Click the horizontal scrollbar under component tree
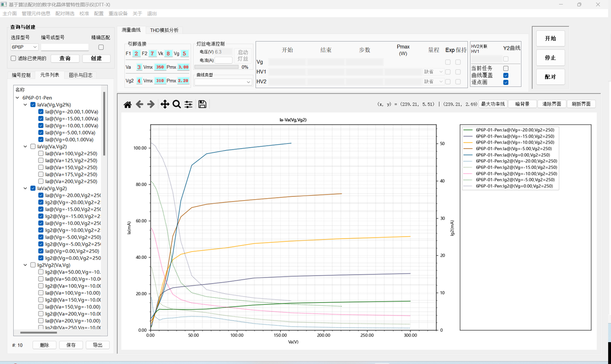The image size is (611, 364). click(x=38, y=333)
